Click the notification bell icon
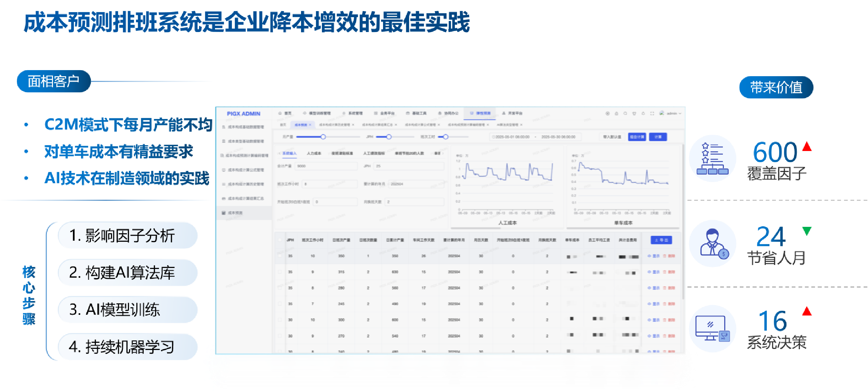868x391 pixels. point(643,113)
